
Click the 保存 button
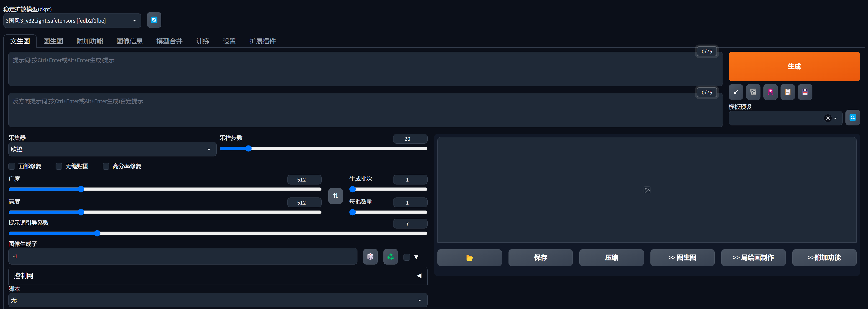(540, 258)
